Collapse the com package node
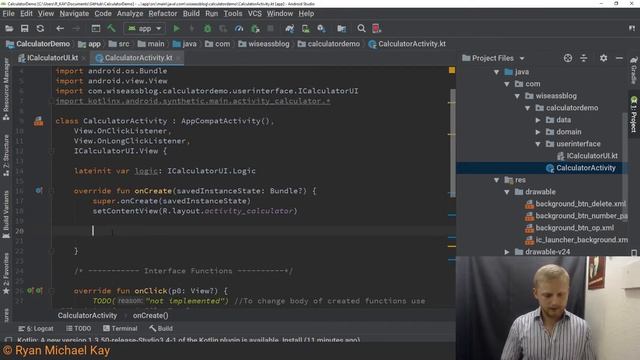The height and width of the screenshot is (360, 640). [x=507, y=84]
